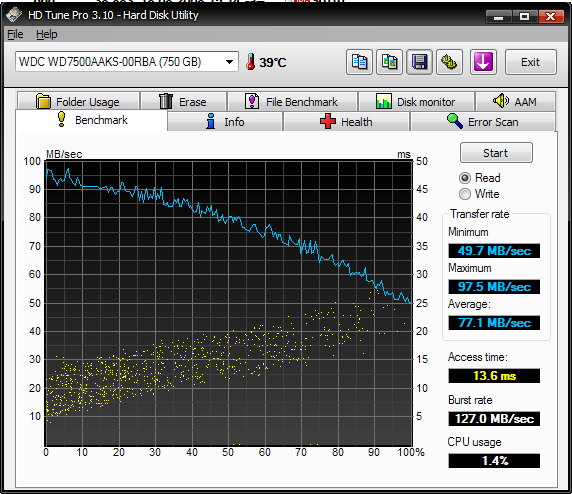Viewport: 572px width, 494px height.
Task: Expand the WDC WD7500AAKS drive dropdown
Action: 127,62
